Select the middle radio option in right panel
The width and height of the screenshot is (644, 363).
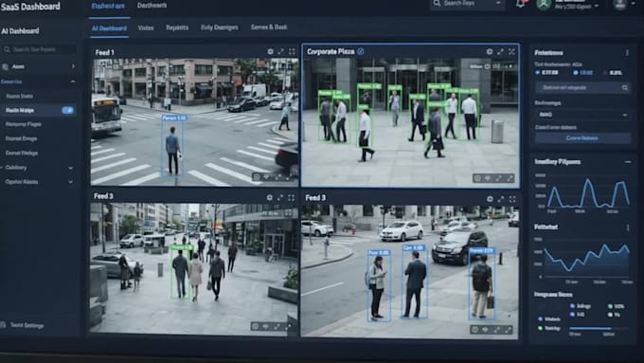[x=576, y=73]
